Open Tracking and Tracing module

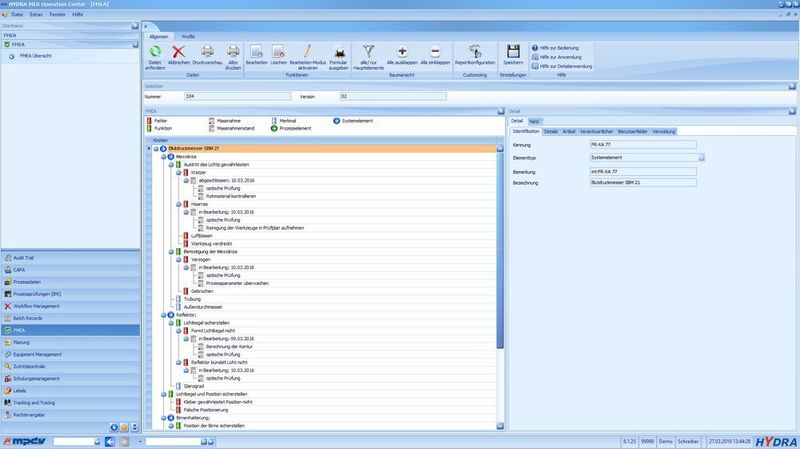[x=70, y=403]
